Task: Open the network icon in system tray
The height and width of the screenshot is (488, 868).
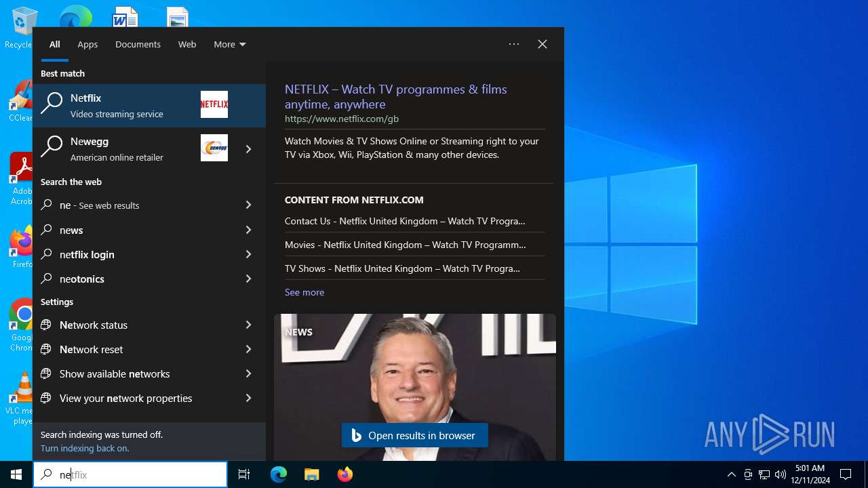Action: click(x=764, y=474)
